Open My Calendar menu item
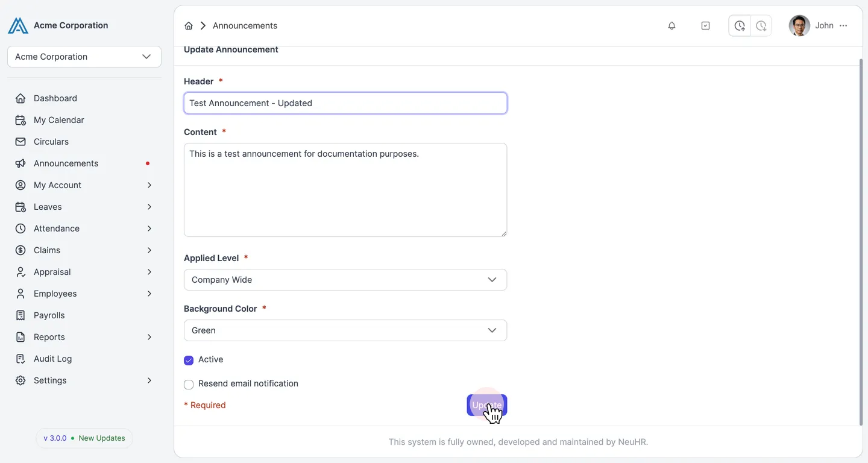Image resolution: width=868 pixels, height=463 pixels. [x=84, y=120]
